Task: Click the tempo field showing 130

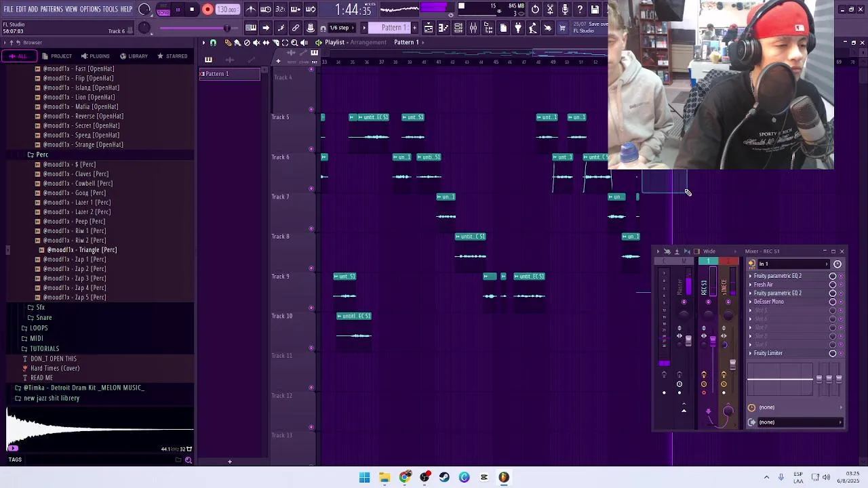Action: pyautogui.click(x=227, y=9)
